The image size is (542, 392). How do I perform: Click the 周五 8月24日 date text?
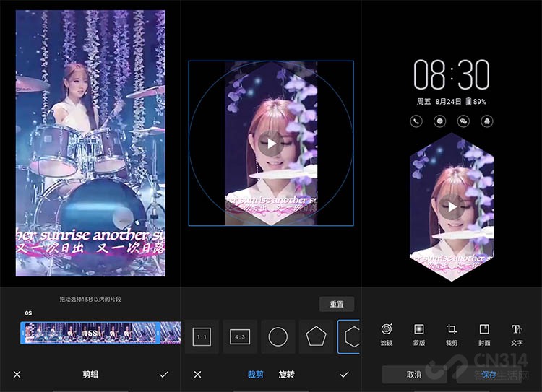click(x=439, y=102)
